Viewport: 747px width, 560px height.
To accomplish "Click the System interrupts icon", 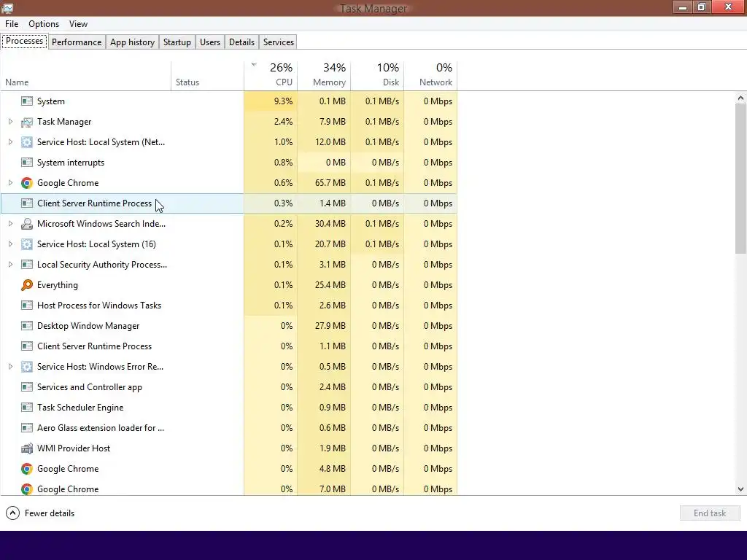I will click(x=27, y=163).
